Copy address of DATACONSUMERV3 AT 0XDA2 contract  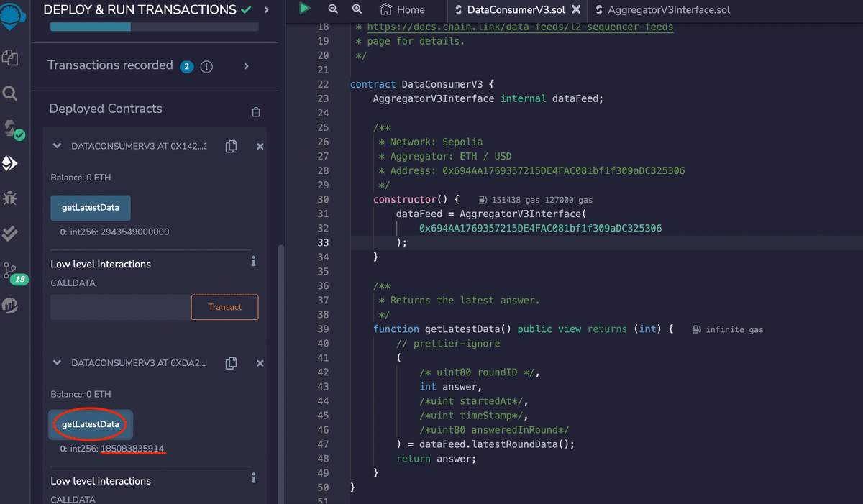pyautogui.click(x=231, y=363)
